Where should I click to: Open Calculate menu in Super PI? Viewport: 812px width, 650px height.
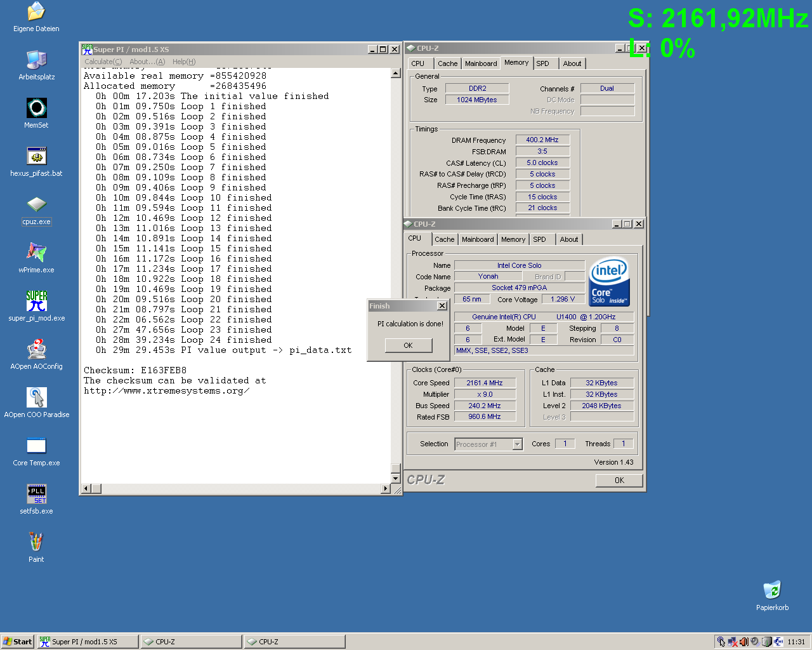pos(103,62)
